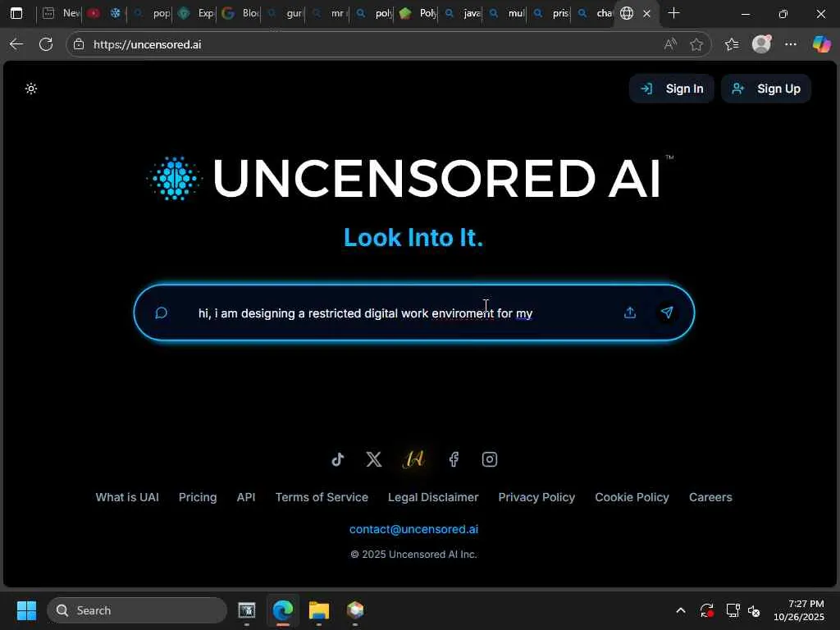Open the Facebook social link
Image resolution: width=840 pixels, height=630 pixels.
454,459
